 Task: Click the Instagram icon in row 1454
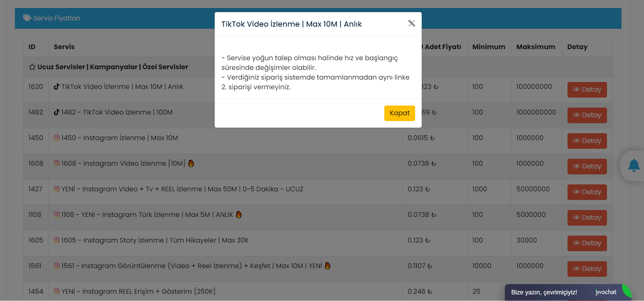pyautogui.click(x=57, y=291)
